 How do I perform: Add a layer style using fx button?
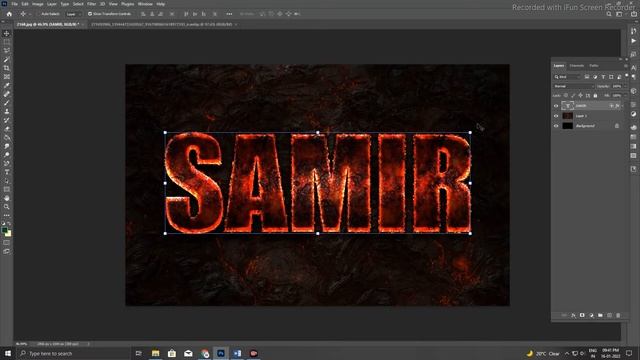pyautogui.click(x=573, y=316)
